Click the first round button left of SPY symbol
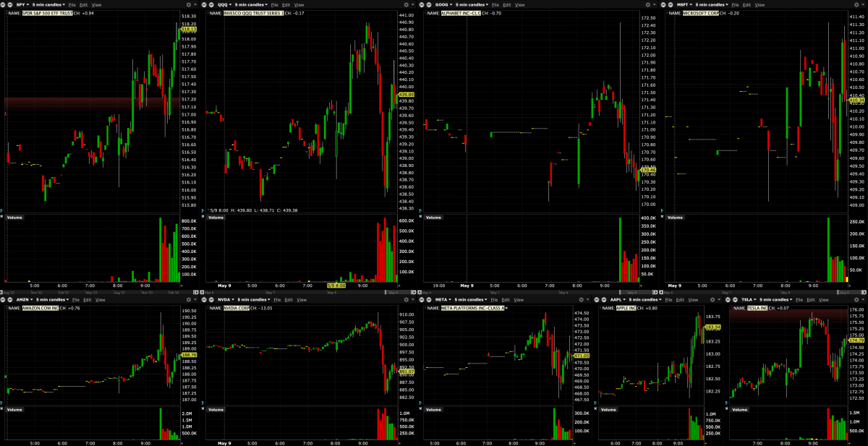The width and height of the screenshot is (868, 446). pos(3,4)
